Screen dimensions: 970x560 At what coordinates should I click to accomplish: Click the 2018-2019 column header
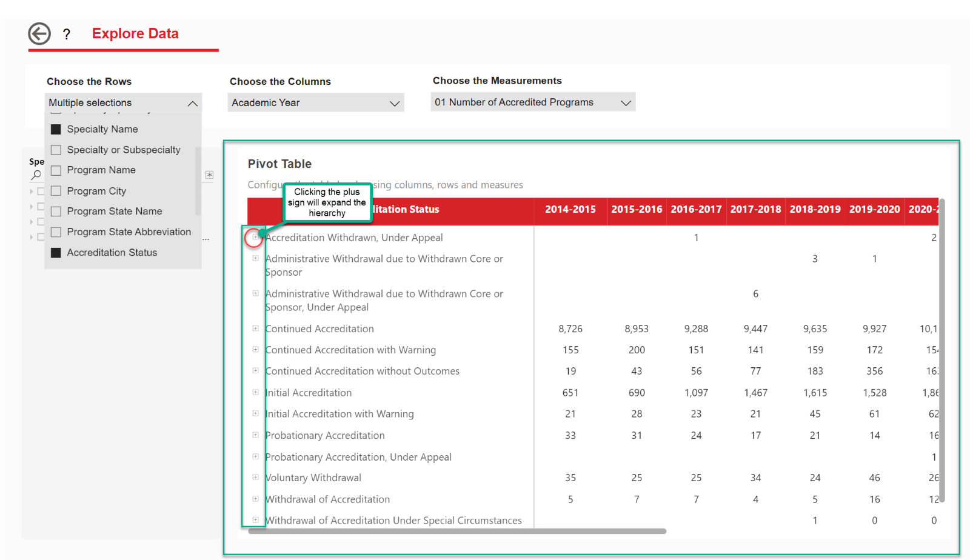click(x=815, y=209)
